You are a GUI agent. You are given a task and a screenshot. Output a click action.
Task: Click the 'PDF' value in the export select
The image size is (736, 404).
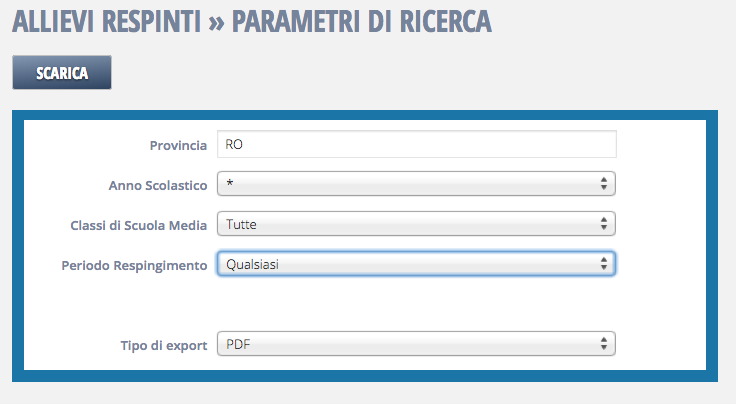click(x=238, y=344)
